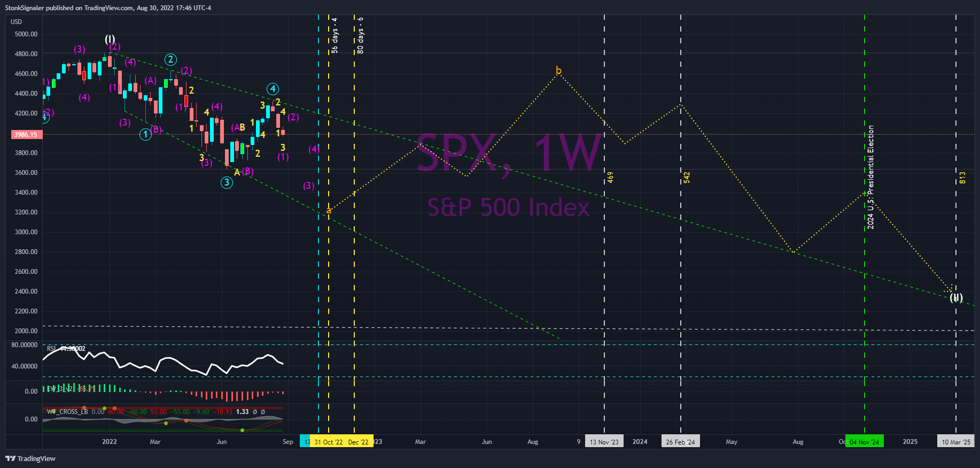Select the 26 Feb '24 date marker

[680, 442]
